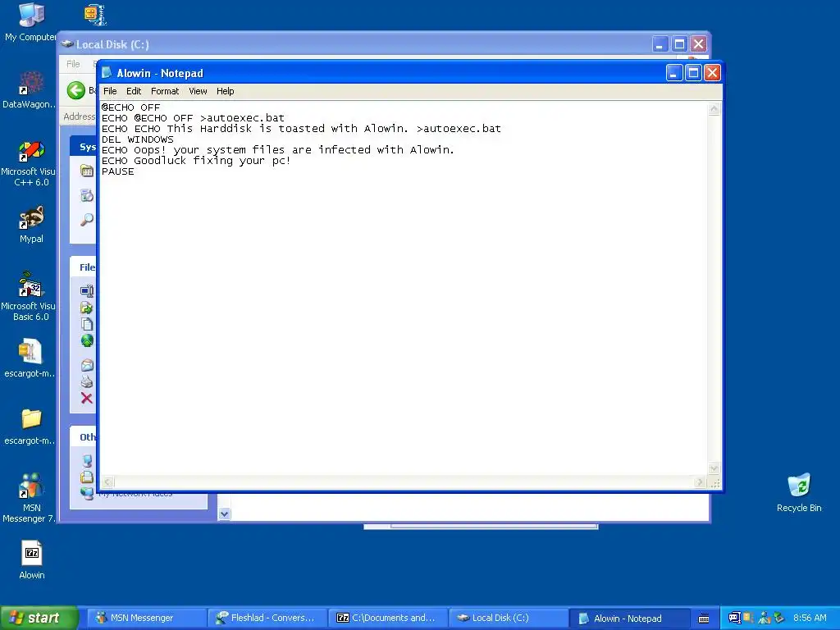Click the 8:56 AM taskbar clock
Image resolution: width=840 pixels, height=630 pixels.
(x=810, y=618)
